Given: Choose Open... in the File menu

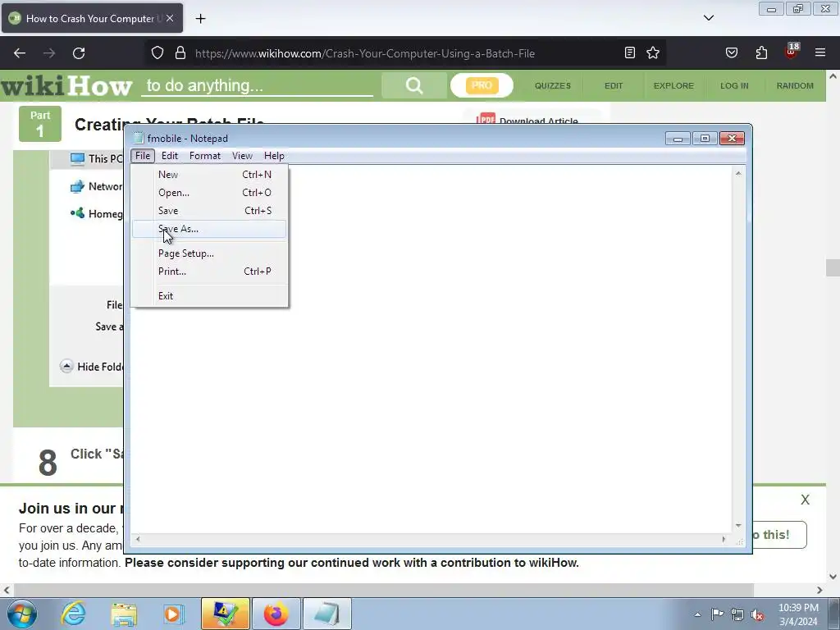Looking at the screenshot, I should 209,193.
